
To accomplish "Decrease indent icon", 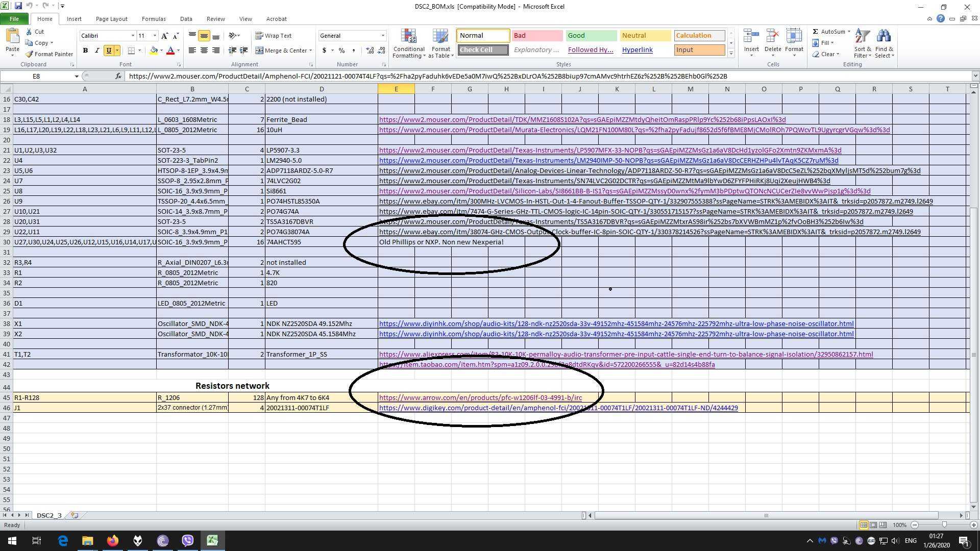I will pos(232,51).
